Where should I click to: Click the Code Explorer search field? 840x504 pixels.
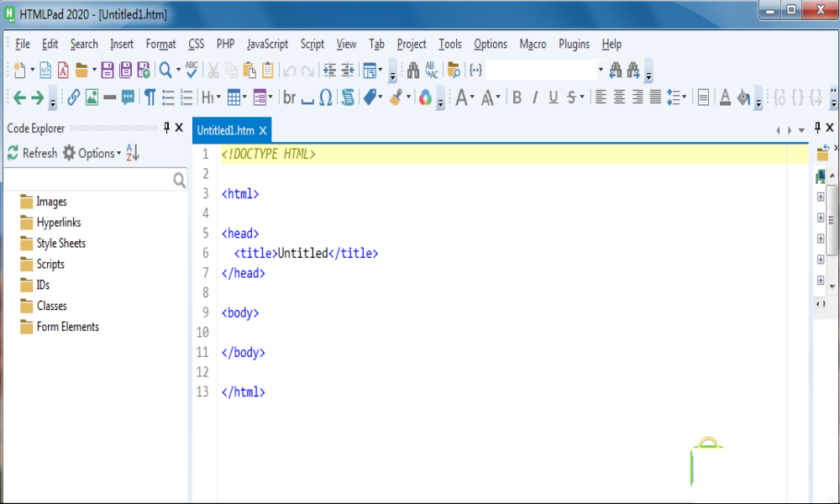pyautogui.click(x=88, y=180)
